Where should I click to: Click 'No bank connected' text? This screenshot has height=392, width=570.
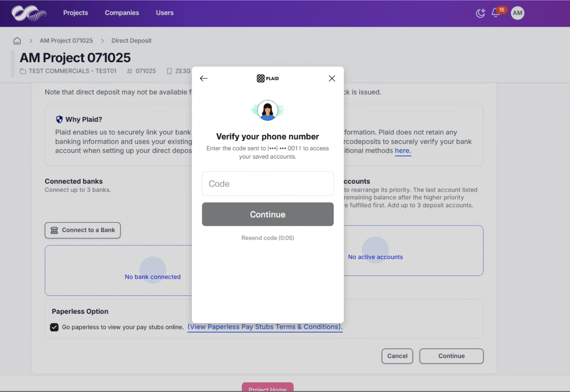153,277
